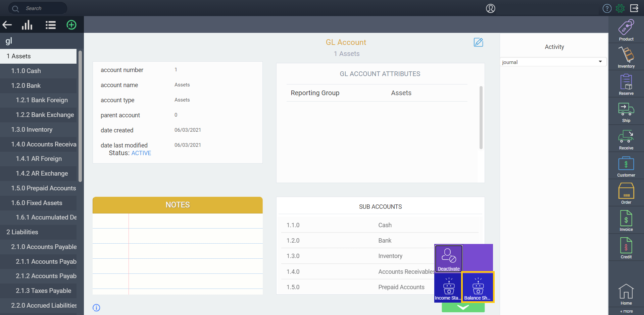Click the first notes row

[178, 221]
